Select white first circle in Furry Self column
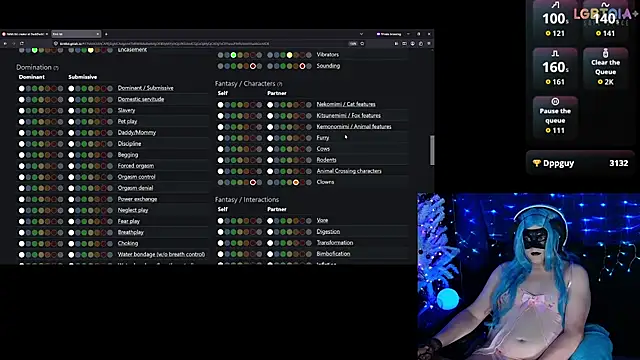This screenshot has width=640, height=360. click(220, 138)
